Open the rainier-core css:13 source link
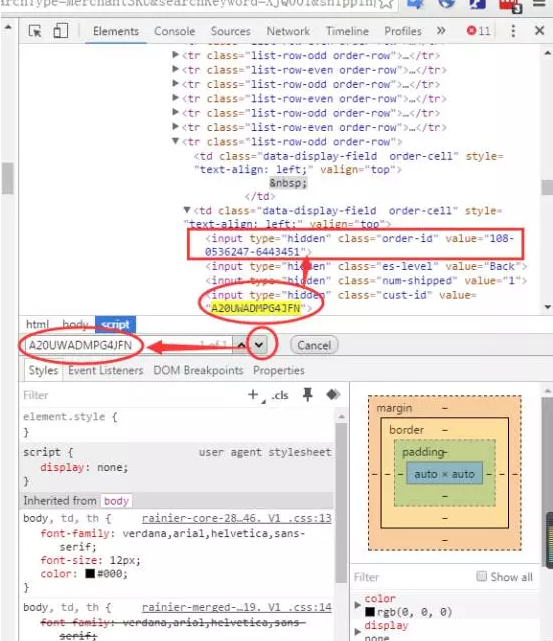 237,518
